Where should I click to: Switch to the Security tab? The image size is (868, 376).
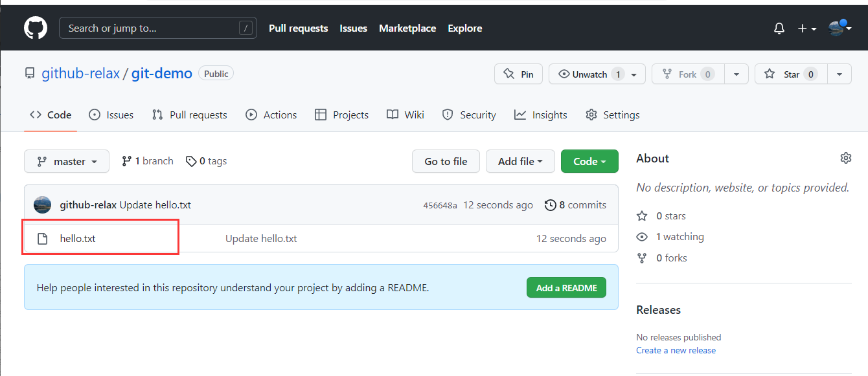point(469,115)
